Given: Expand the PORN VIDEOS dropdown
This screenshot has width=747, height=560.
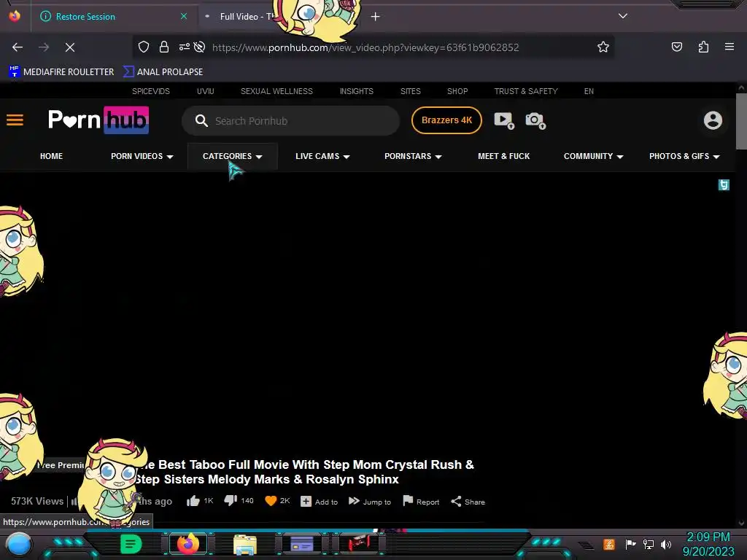Looking at the screenshot, I should (x=142, y=156).
